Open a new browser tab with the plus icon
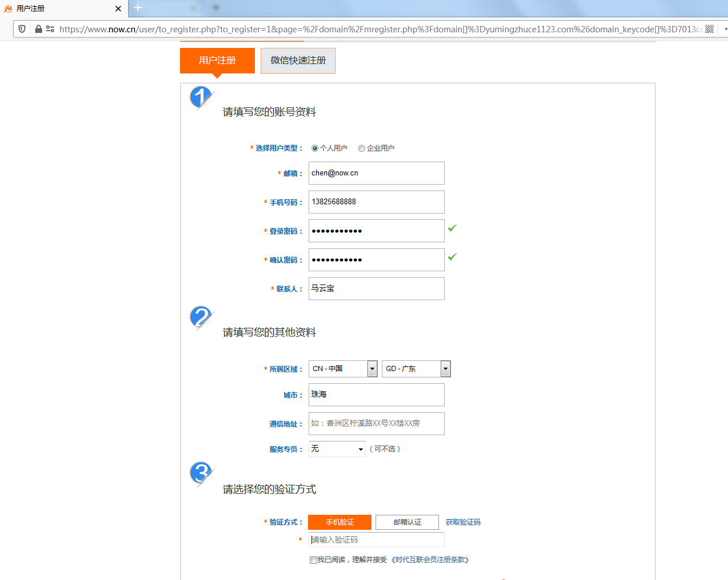The height and width of the screenshot is (580, 728). pyautogui.click(x=137, y=8)
